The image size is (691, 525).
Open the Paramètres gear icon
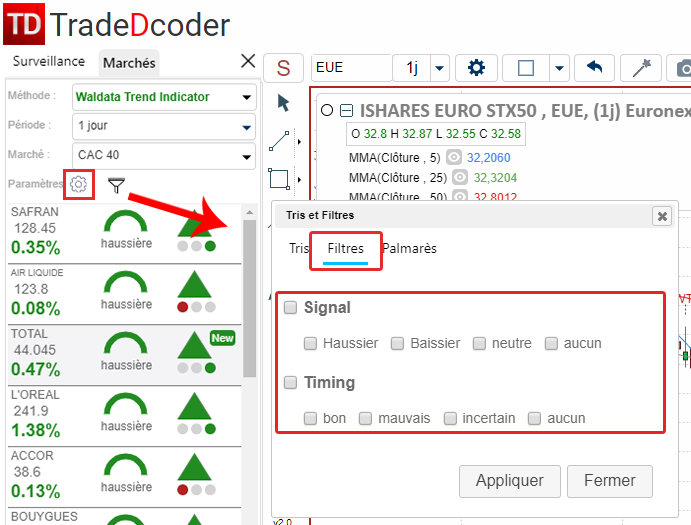coord(78,184)
